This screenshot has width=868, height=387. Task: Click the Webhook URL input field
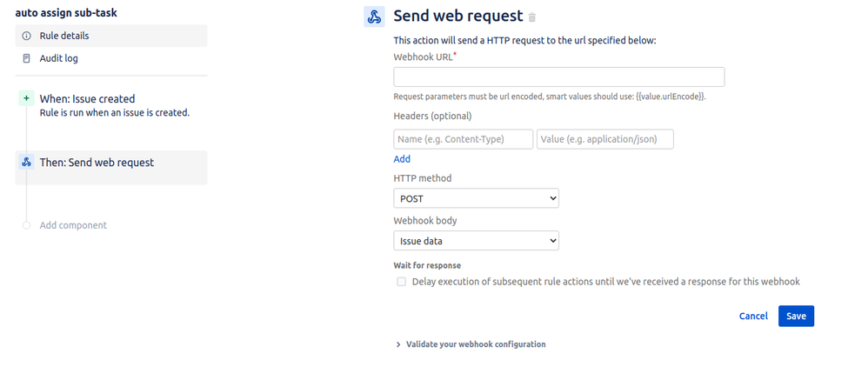[559, 77]
